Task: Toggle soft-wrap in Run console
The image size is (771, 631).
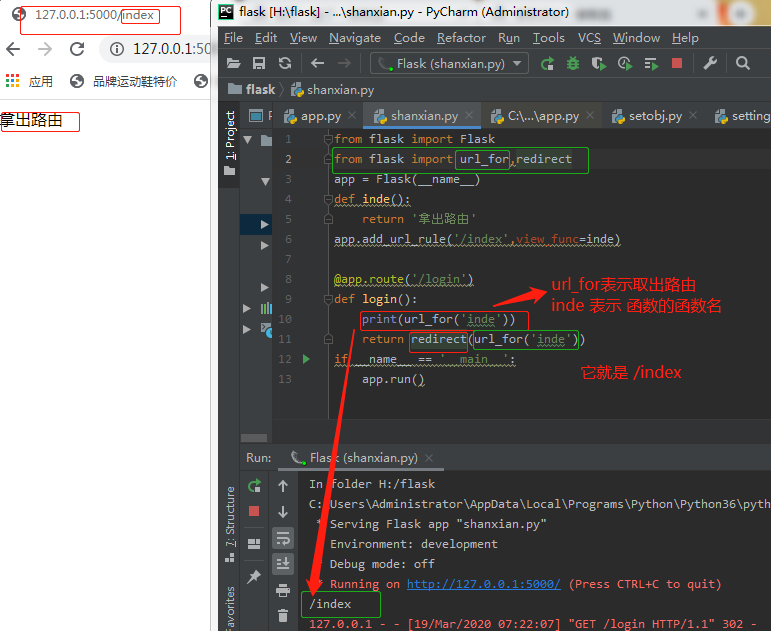Action: [x=283, y=538]
